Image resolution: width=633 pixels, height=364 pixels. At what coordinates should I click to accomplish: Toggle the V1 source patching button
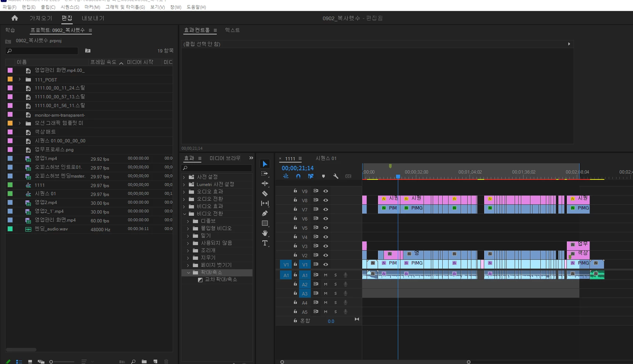(286, 265)
